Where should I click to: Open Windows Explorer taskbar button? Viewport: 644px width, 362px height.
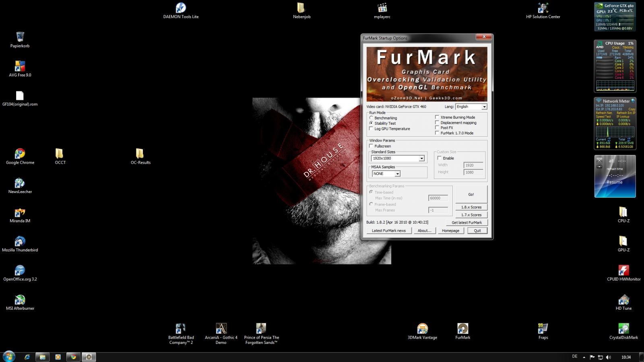pos(42,357)
